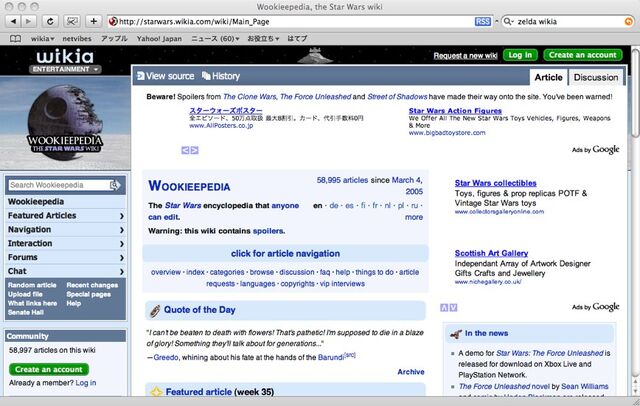Screen dimensions: 640x406
Task: Open the Star Wars collectibles ad
Action: click(496, 183)
